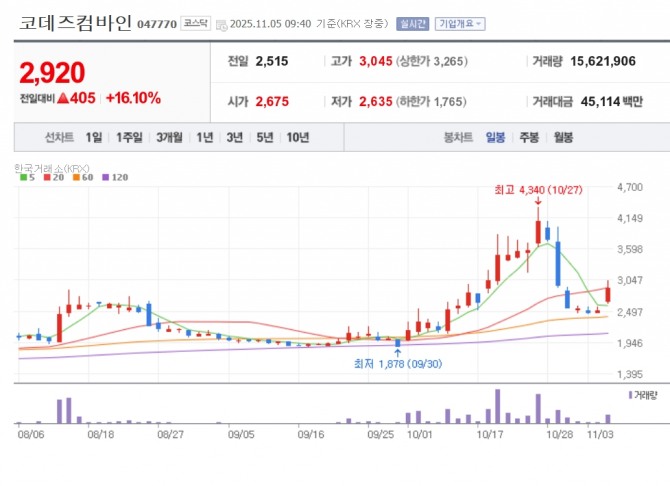This screenshot has height=486, width=670.
Task: Click the 거래대금 value 45,114 백만
Action: point(611,102)
